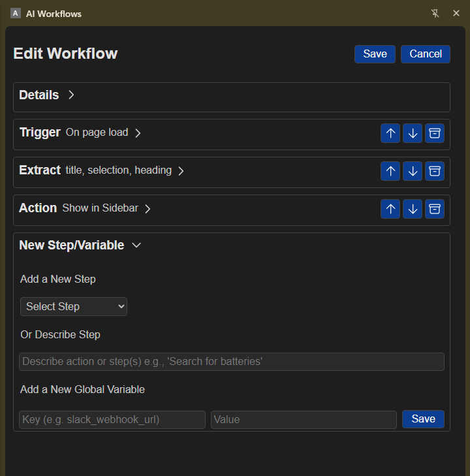This screenshot has width=470, height=476.
Task: Expand the Details section chevron
Action: click(x=71, y=95)
